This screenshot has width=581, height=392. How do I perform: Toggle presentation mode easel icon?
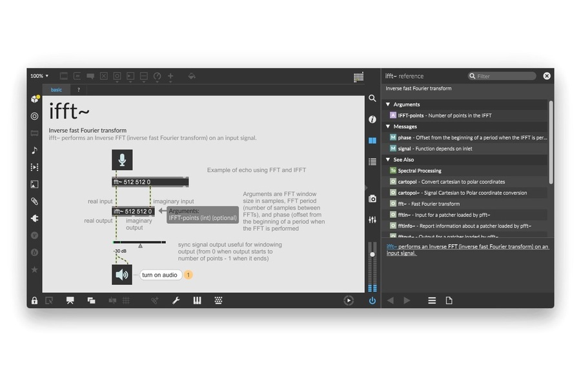70,300
